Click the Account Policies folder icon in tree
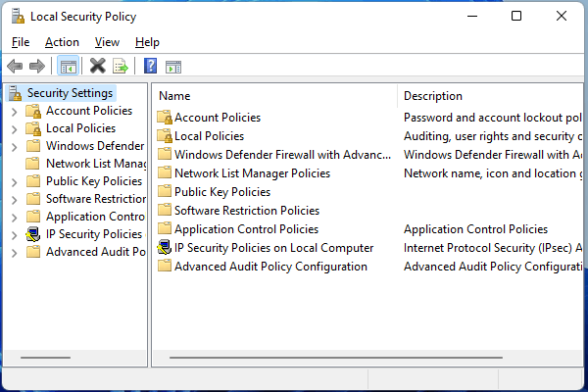The image size is (588, 392). (33, 111)
